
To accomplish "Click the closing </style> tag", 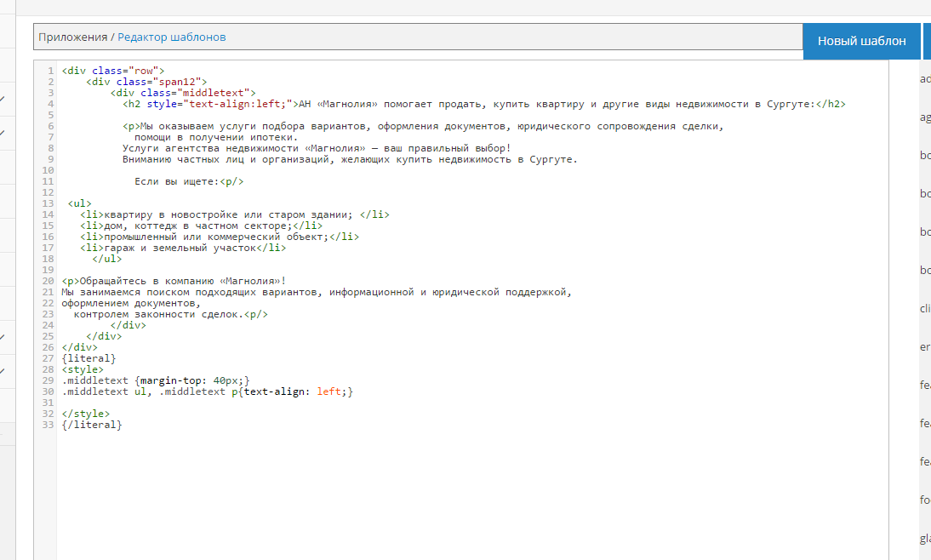I will coord(85,414).
